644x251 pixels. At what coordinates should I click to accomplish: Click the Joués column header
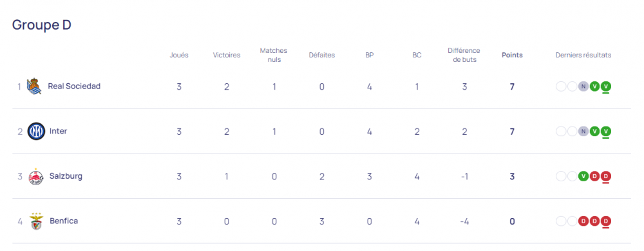(179, 55)
